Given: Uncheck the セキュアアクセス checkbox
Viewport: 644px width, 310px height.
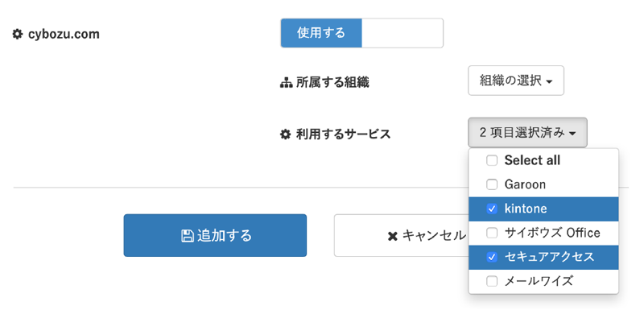Looking at the screenshot, I should tap(492, 258).
